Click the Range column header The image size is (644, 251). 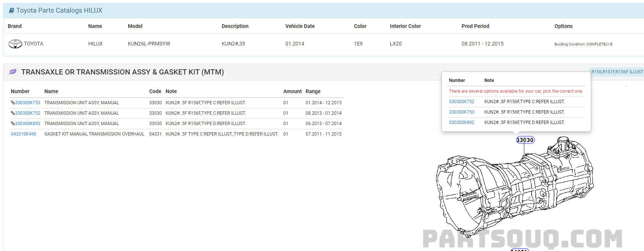[x=313, y=91]
